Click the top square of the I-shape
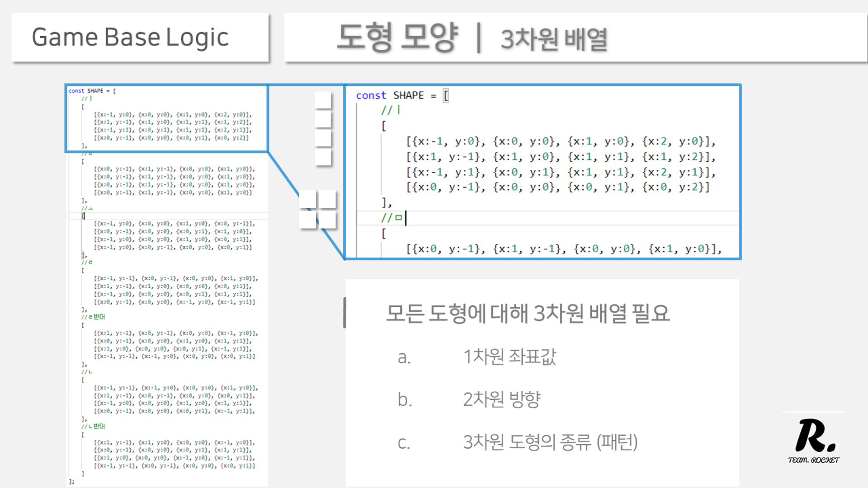868x488 pixels. pos(323,100)
